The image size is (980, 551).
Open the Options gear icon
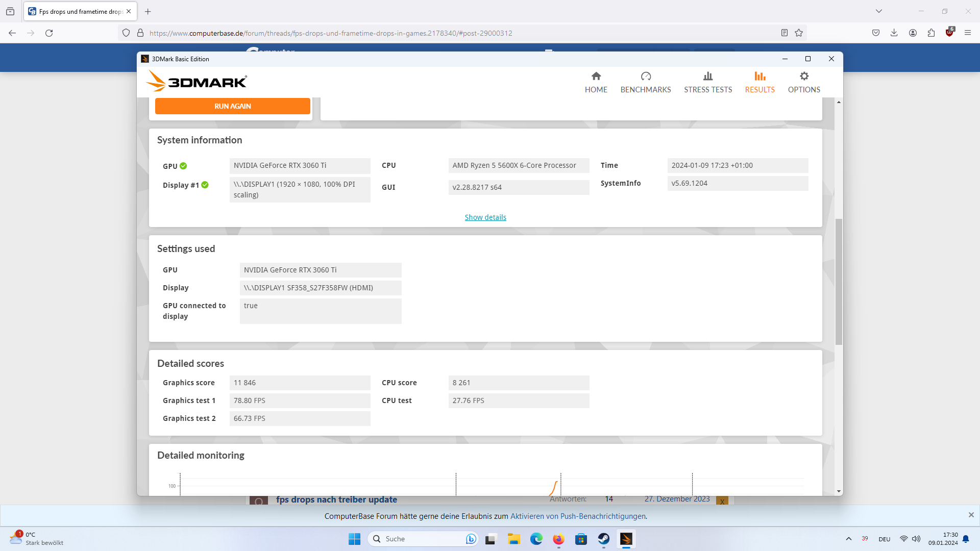[x=804, y=77]
